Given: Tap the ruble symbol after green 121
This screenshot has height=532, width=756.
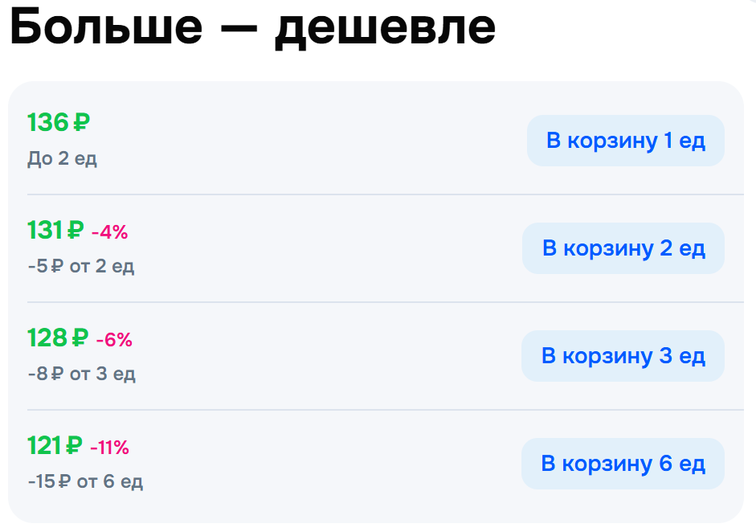Looking at the screenshot, I should point(74,446).
